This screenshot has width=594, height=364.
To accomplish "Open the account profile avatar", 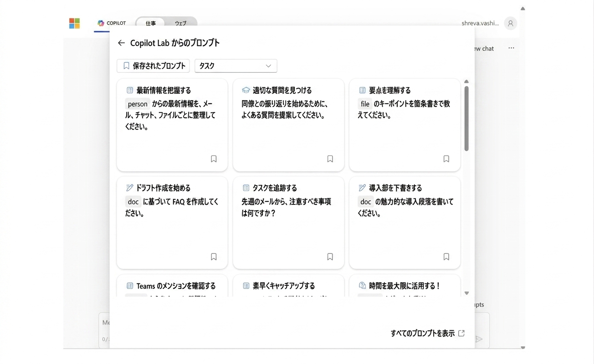I will point(511,23).
